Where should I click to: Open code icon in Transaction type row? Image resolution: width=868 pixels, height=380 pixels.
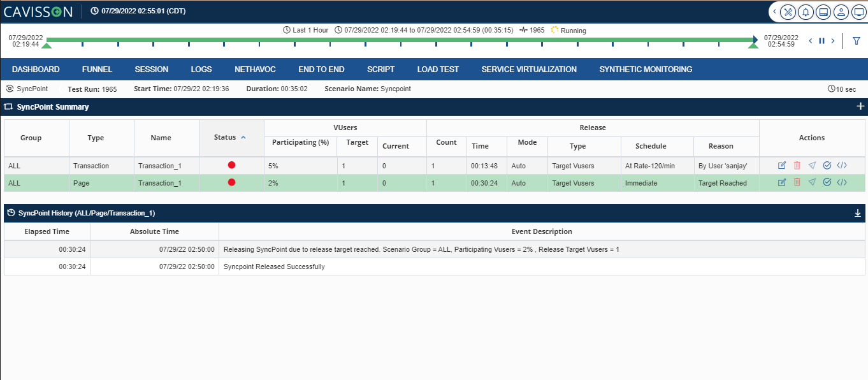[x=842, y=165]
